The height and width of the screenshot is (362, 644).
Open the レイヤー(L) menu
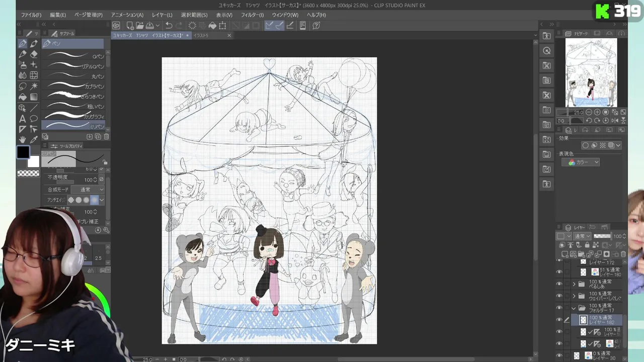162,15
